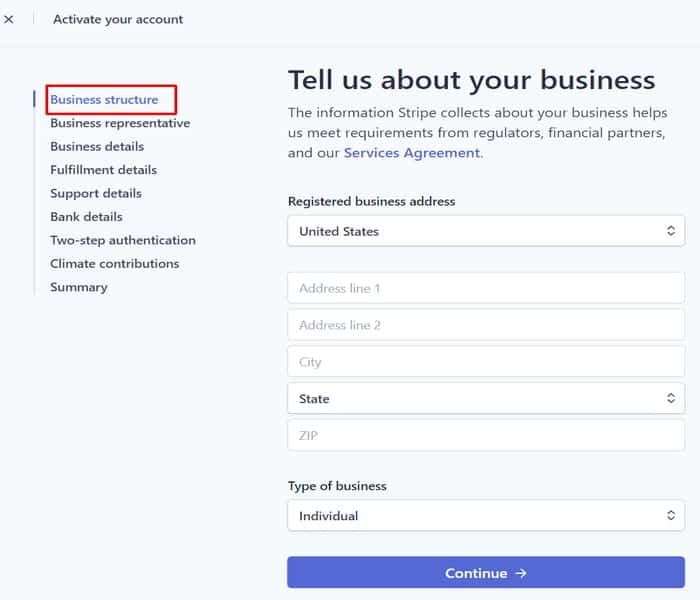
Task: Click the Address line 1 field
Action: point(486,288)
